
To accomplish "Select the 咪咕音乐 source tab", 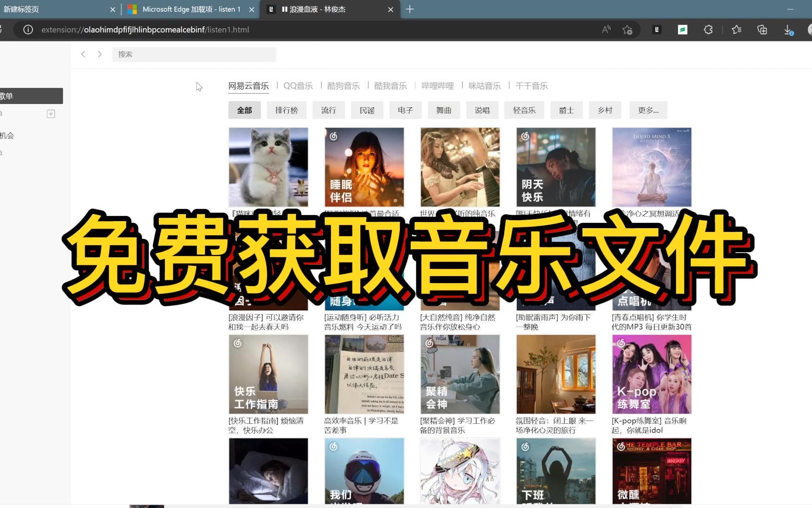I will coord(484,86).
